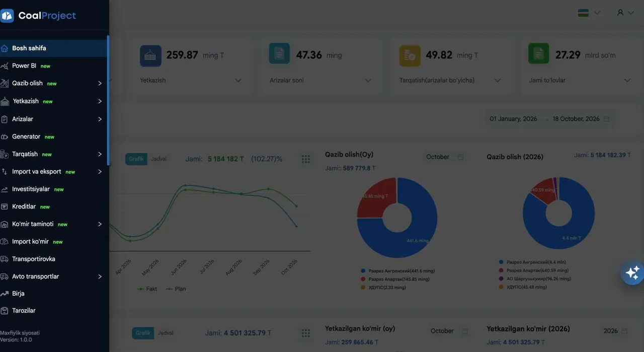This screenshot has width=644, height=352.
Task: Open Bosh sahifa home icon
Action: (5, 48)
